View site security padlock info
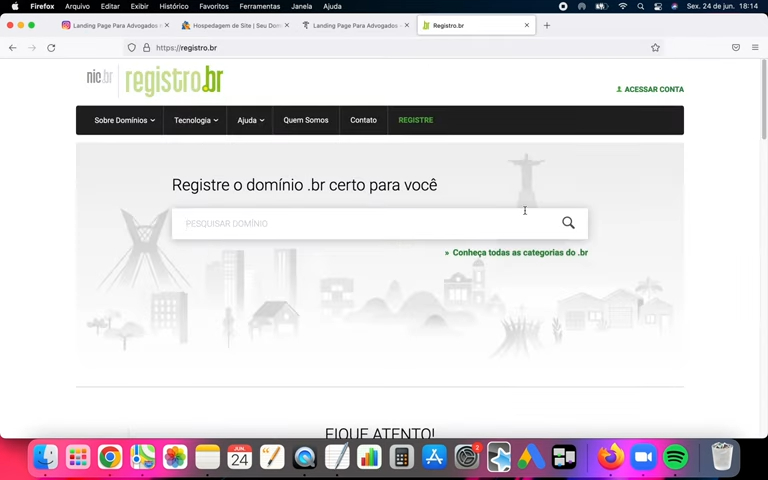This screenshot has height=480, width=768. pos(146,48)
